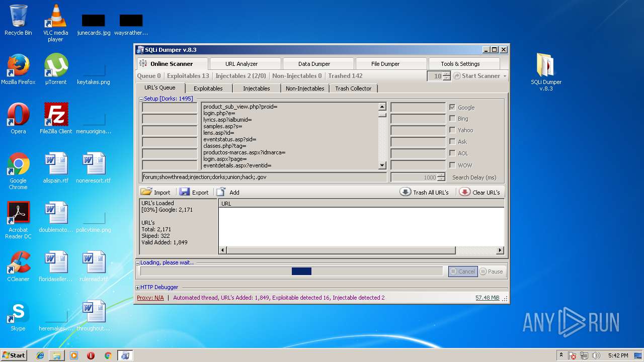The image size is (644, 362).
Task: Click SQLi Dumper taskbar button
Action: 125,355
